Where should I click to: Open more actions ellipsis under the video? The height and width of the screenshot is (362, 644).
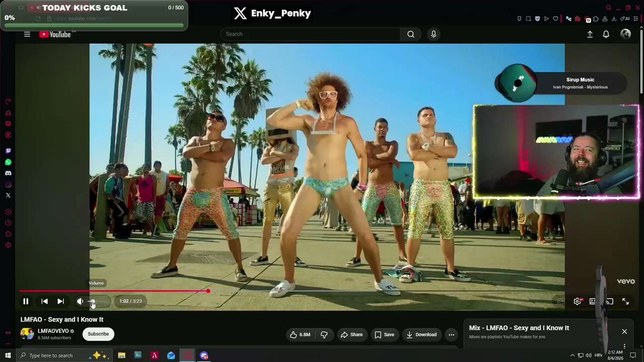point(451,334)
